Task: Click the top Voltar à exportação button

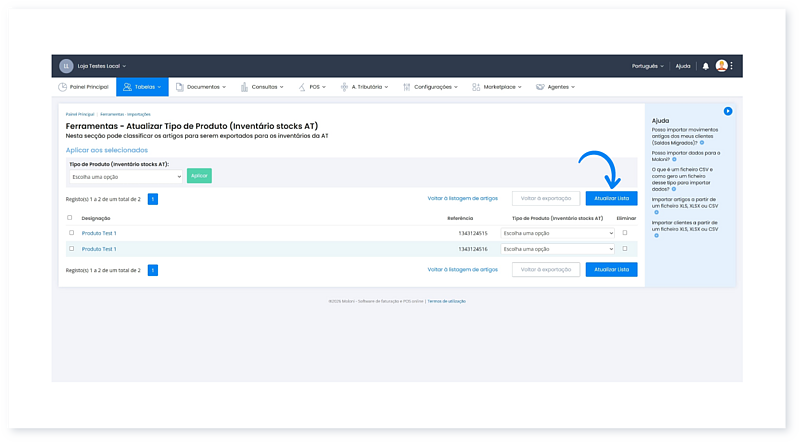Action: click(x=546, y=199)
